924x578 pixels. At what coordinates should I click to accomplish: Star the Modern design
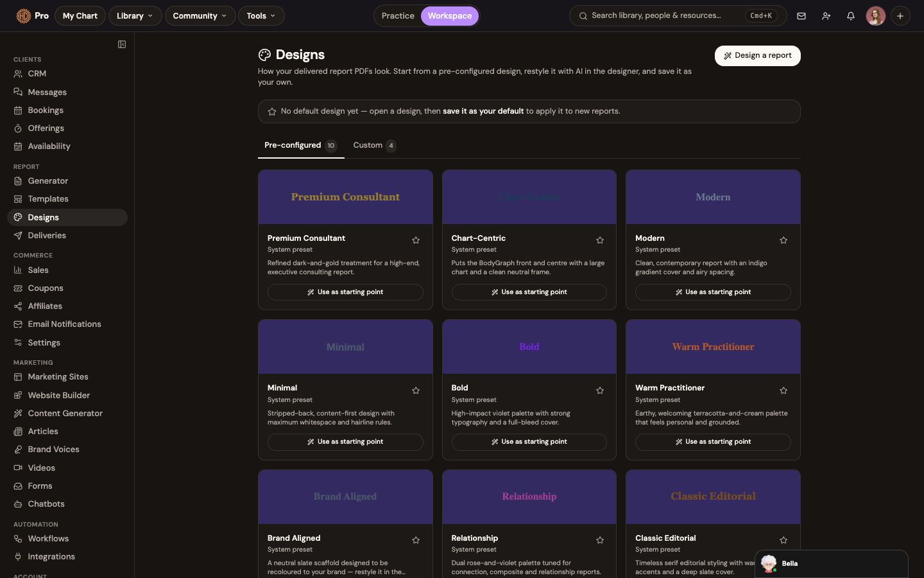(x=783, y=240)
